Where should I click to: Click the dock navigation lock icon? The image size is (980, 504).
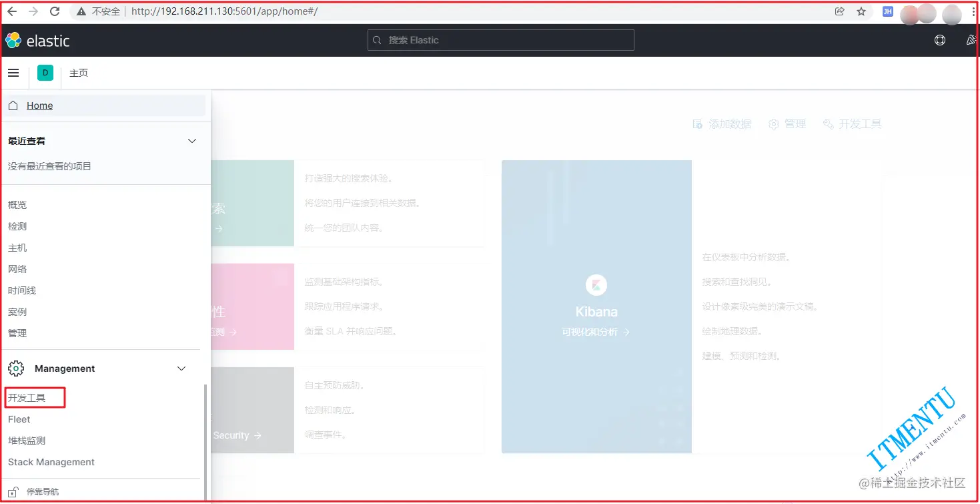[13, 492]
